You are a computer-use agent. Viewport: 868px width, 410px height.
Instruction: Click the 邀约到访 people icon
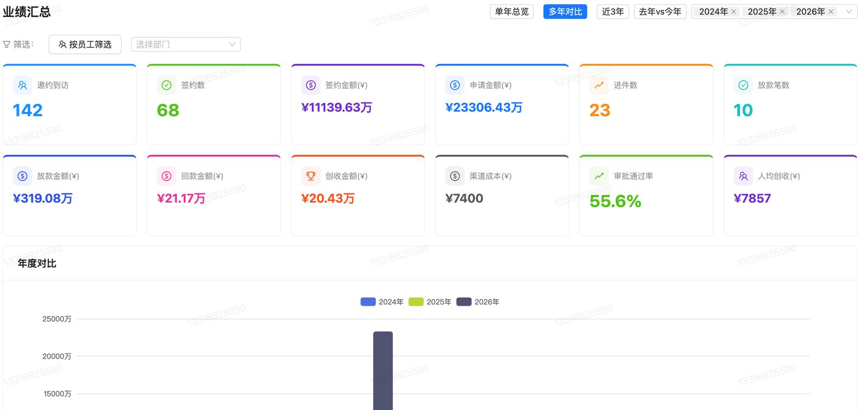(x=22, y=85)
